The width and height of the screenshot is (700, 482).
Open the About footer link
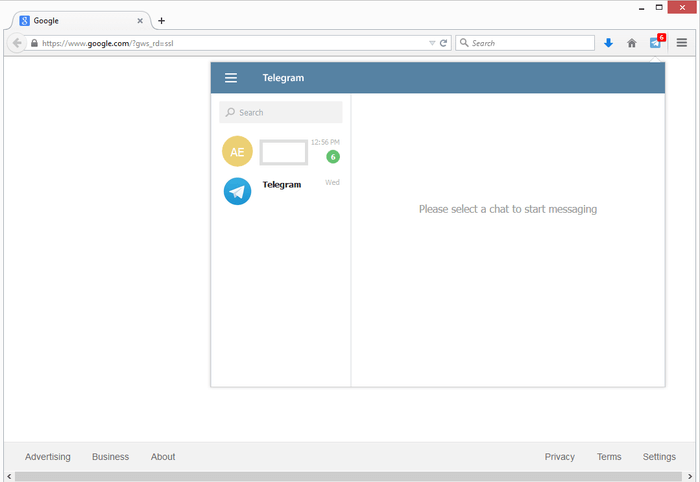[163, 457]
